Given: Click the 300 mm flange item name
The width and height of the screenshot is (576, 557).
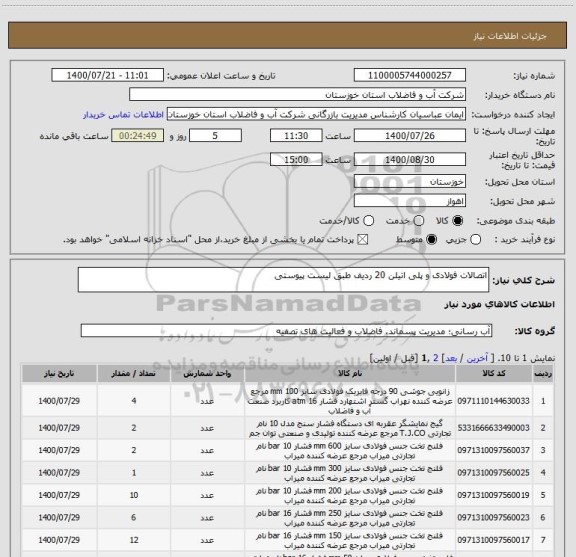Looking at the screenshot, I should (x=350, y=473).
